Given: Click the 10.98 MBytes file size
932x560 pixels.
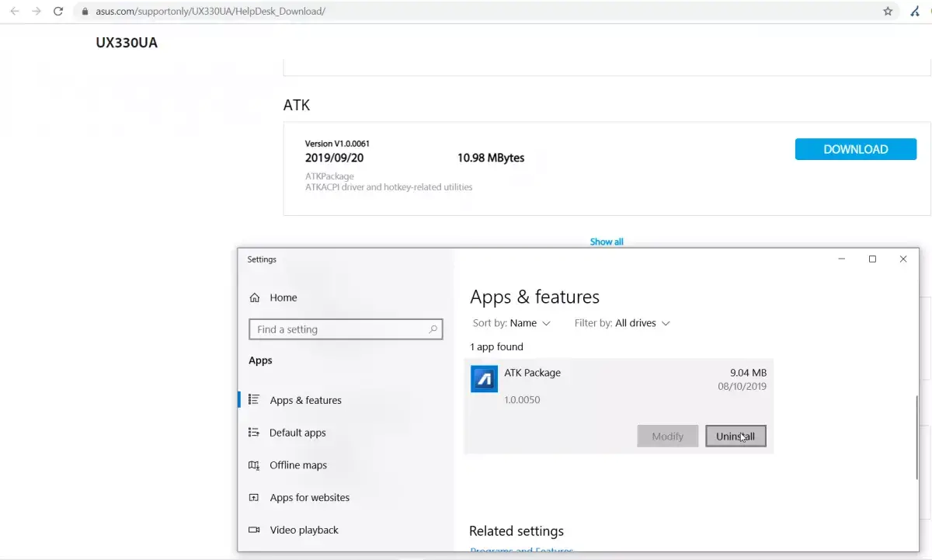Looking at the screenshot, I should tap(491, 158).
